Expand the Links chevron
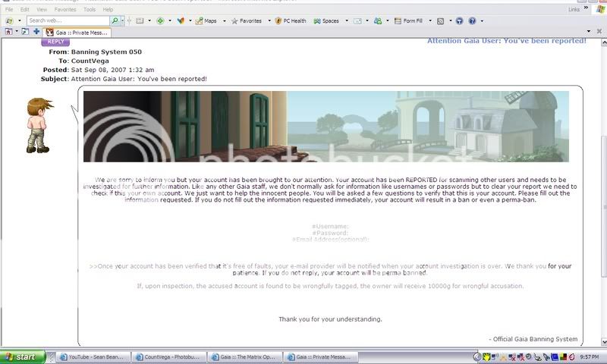 pyautogui.click(x=586, y=8)
